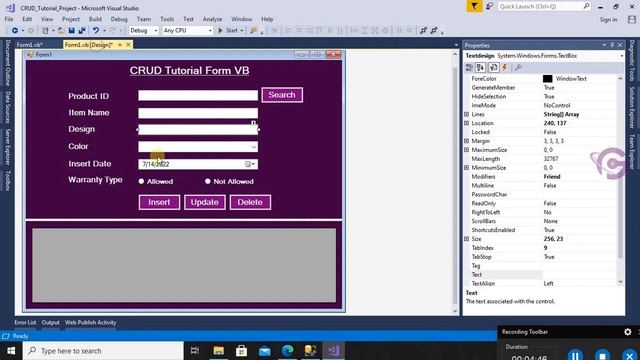Stop the recording in Recording Toolbar
The image size is (640, 360).
pos(602,356)
